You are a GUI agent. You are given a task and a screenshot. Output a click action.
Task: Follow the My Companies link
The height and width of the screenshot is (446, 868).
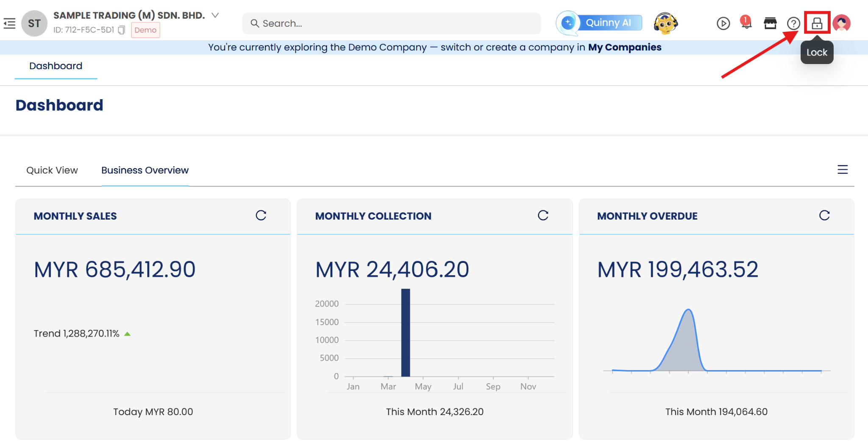click(624, 47)
